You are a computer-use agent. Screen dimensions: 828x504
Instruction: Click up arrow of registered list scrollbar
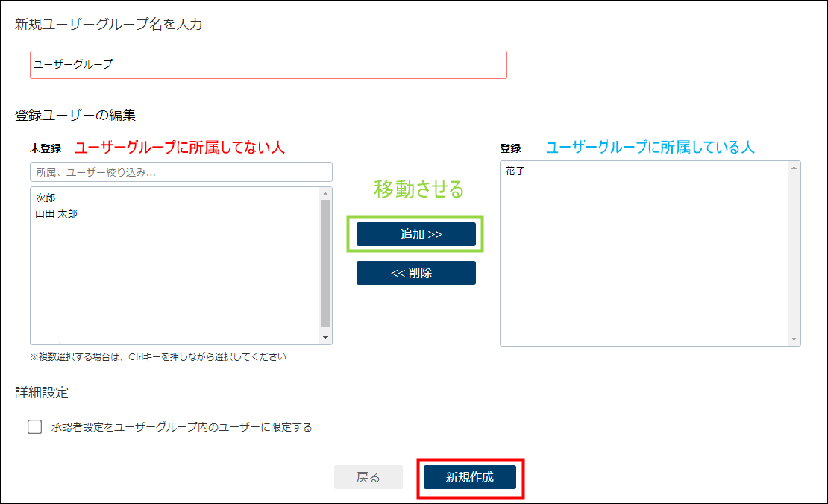[794, 168]
